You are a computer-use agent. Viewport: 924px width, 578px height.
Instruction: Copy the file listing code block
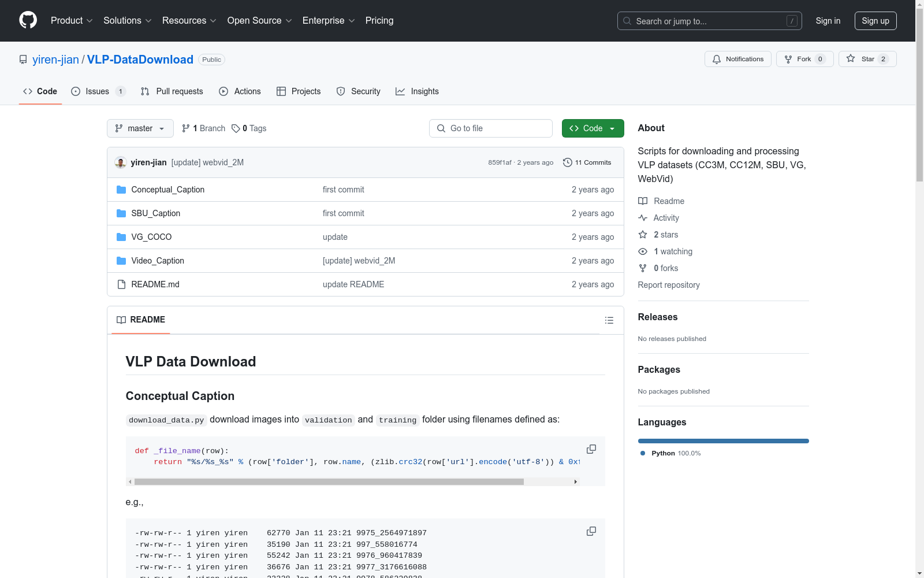[x=591, y=531]
